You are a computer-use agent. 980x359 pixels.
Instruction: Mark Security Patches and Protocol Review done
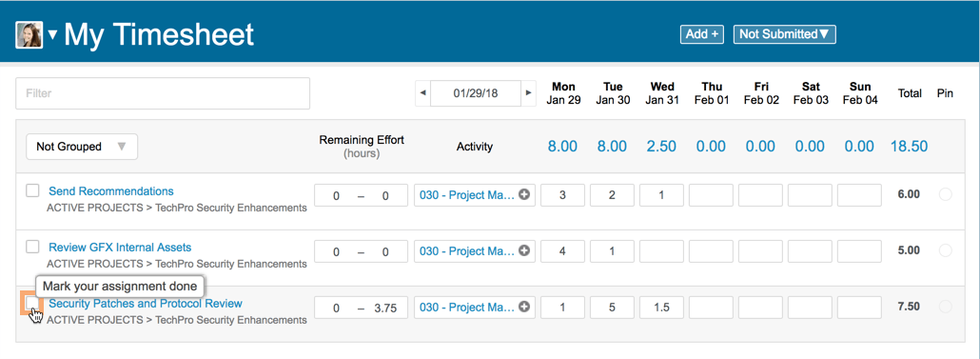(32, 304)
